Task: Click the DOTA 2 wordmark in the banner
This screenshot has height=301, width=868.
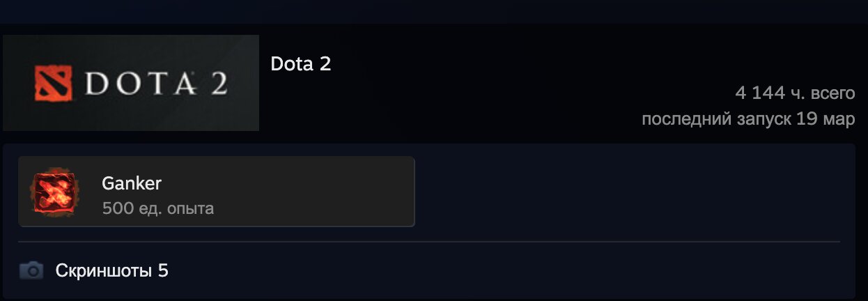Action: pos(155,84)
